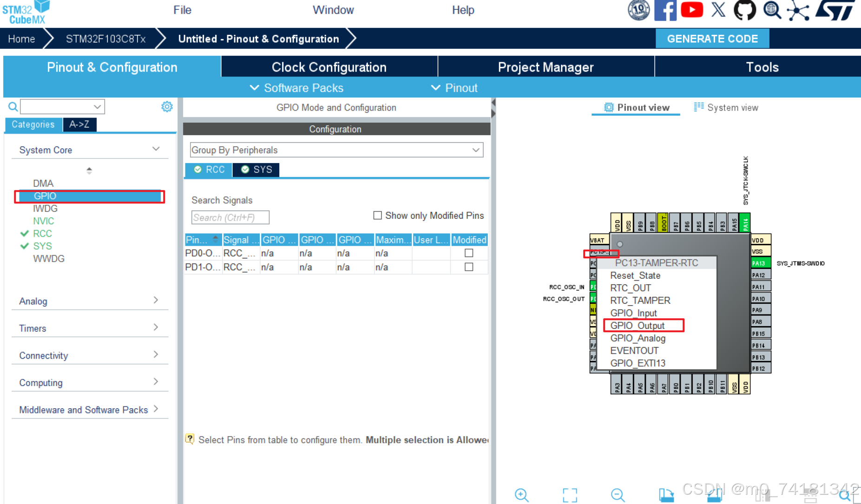Screen dimensions: 861x504
Task: Select GPIO_Output from pin menu
Action: [x=638, y=326]
